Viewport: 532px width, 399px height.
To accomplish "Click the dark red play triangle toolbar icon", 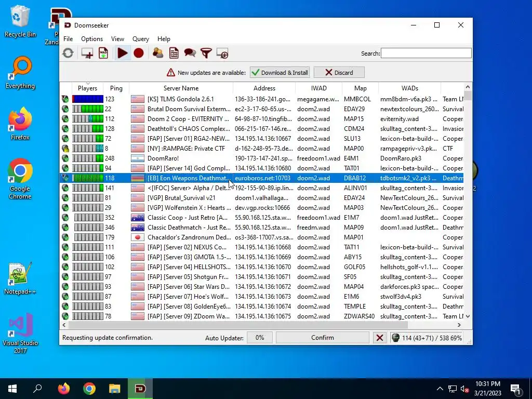I will click(123, 54).
